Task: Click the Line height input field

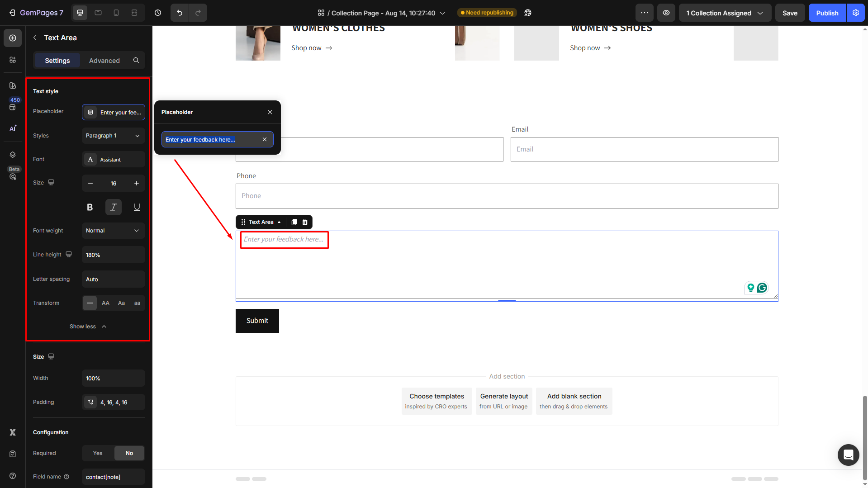Action: (x=113, y=255)
